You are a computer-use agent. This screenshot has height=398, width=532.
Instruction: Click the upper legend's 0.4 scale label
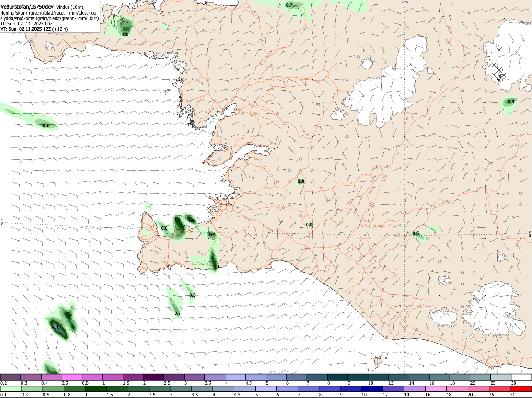click(x=44, y=383)
